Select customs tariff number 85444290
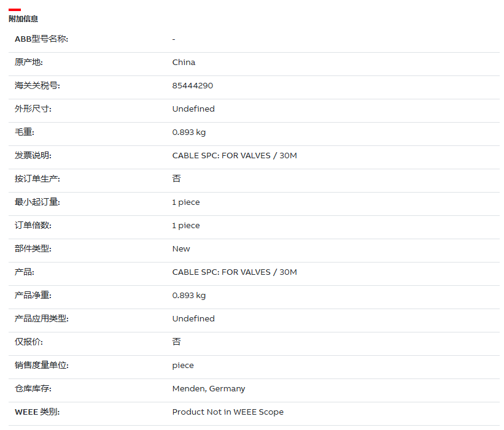Screen dimensions: 504x430 pyautogui.click(x=193, y=86)
